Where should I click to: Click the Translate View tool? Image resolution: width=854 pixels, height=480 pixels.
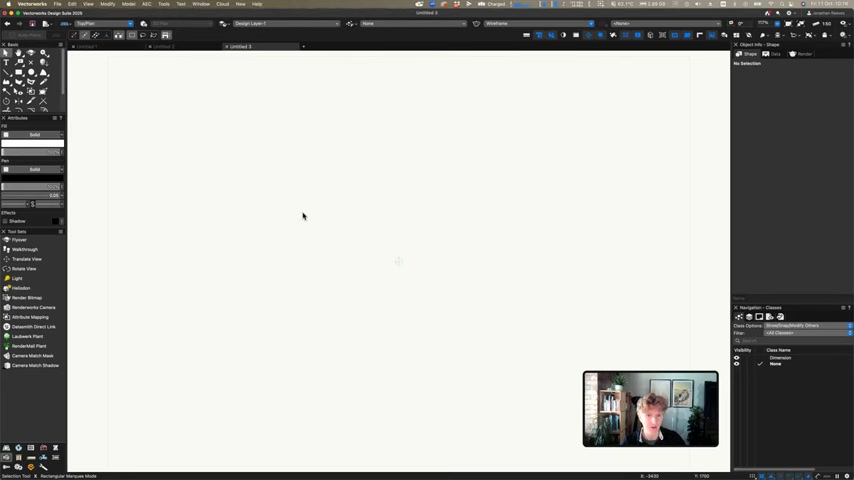coord(27,259)
